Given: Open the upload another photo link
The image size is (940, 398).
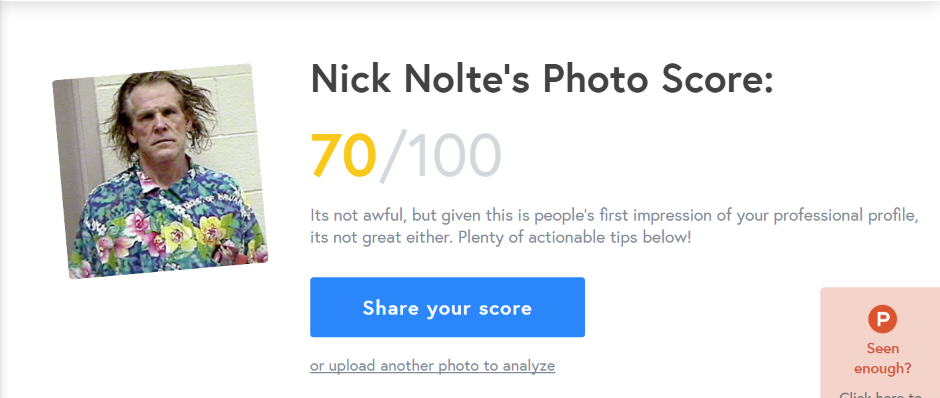Looking at the screenshot, I should coord(432,366).
